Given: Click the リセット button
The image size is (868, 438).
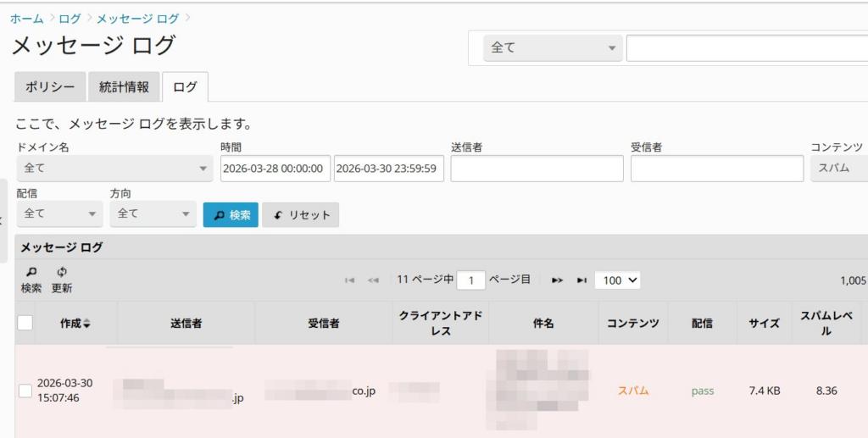Looking at the screenshot, I should coord(301,215).
